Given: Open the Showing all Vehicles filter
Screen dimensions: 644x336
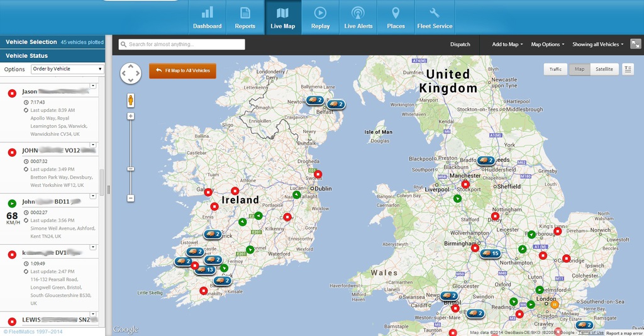Looking at the screenshot, I should tap(597, 45).
